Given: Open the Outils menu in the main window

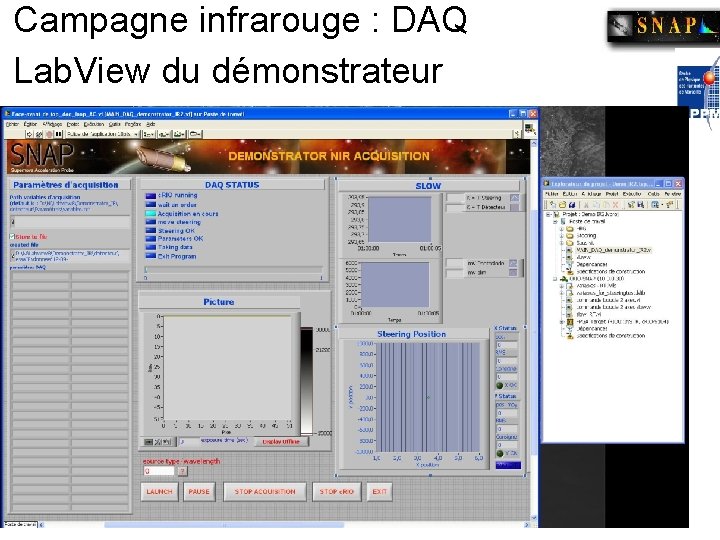Looking at the screenshot, I should (115, 124).
